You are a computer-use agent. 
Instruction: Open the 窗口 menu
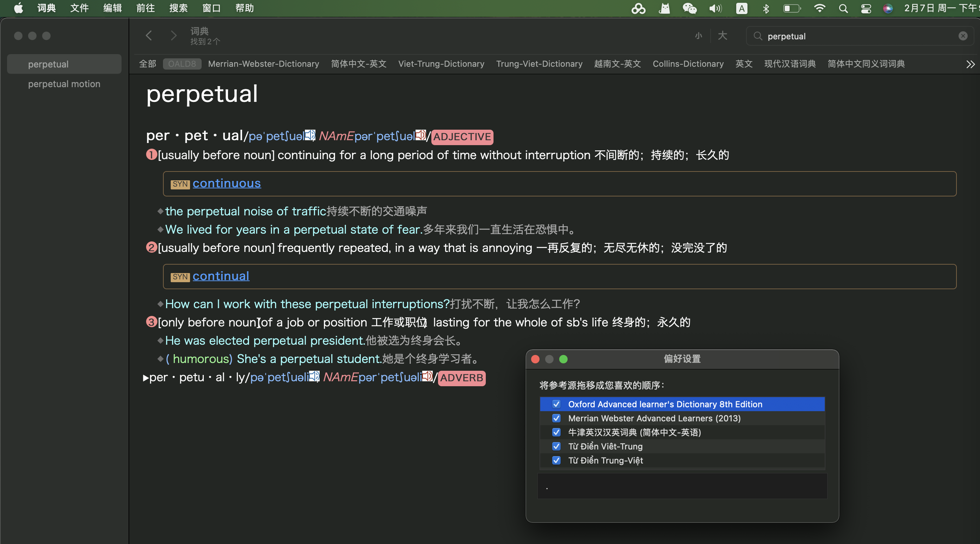pos(211,8)
